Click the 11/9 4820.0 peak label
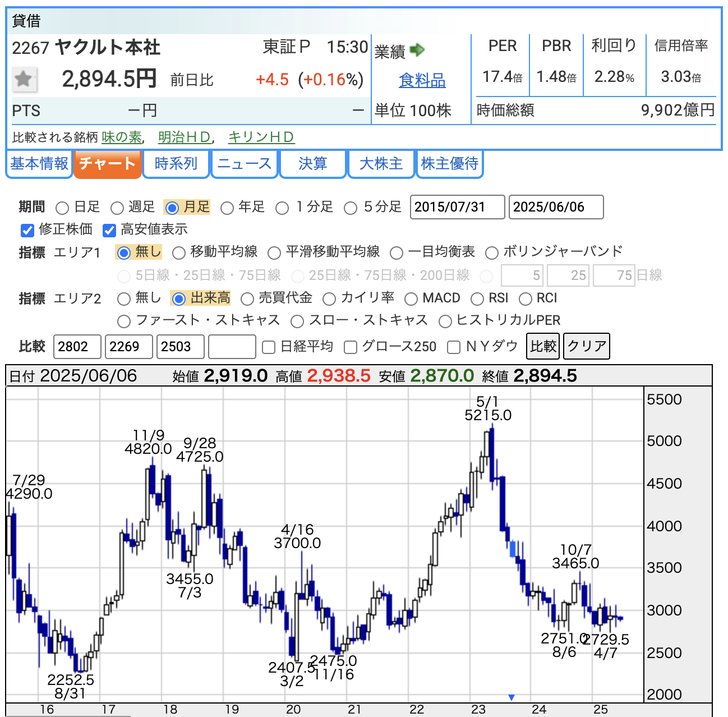This screenshot has height=717, width=728. [x=148, y=442]
